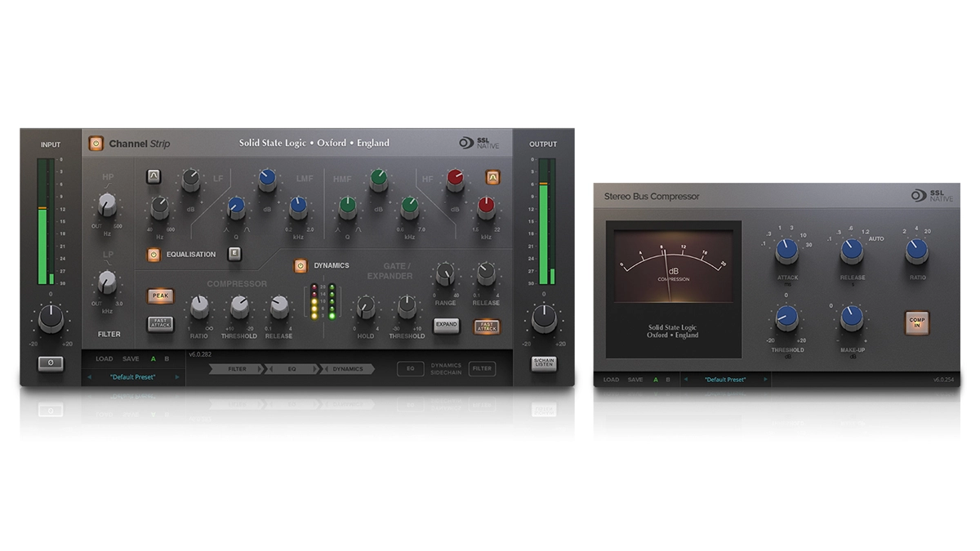Toggle the S/CHAIN LISTEN button
Image resolution: width=980 pixels, height=551 pixels.
[544, 364]
